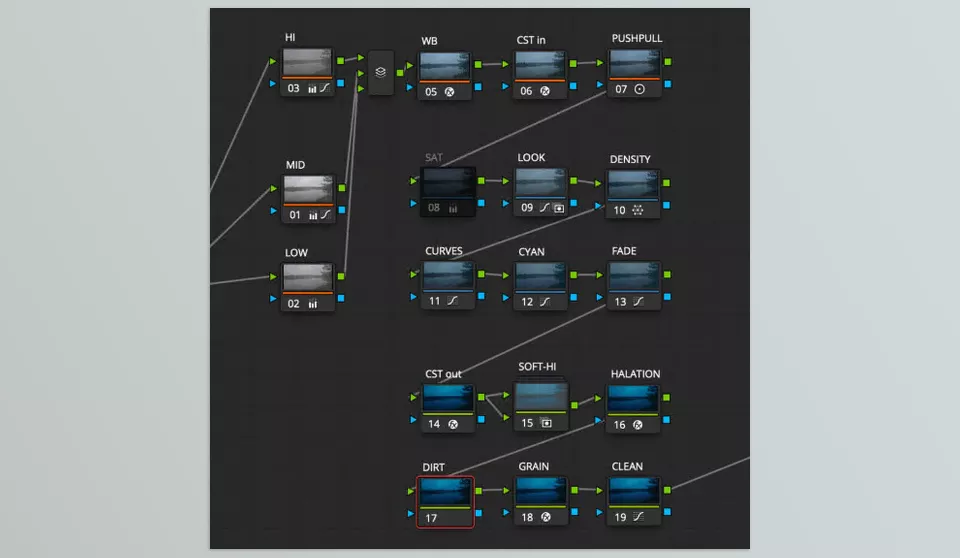Click the SOFT-HI node label
This screenshot has height=558, width=960.
click(x=537, y=367)
